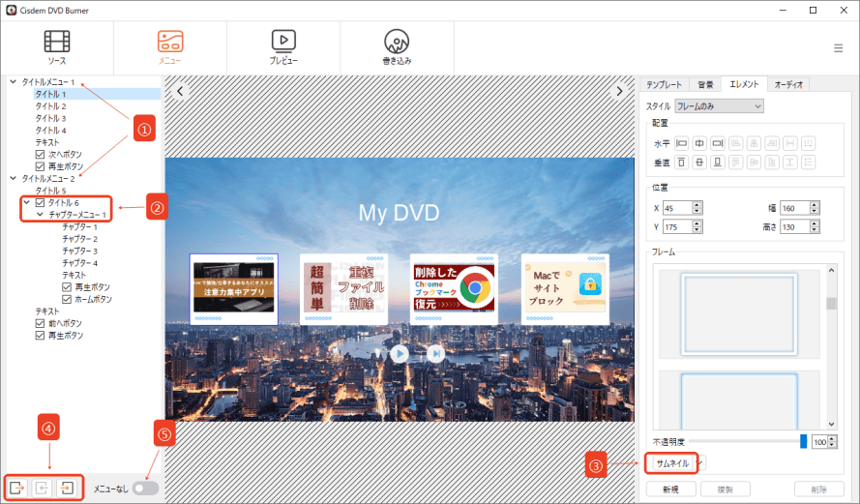The height and width of the screenshot is (504, 860).
Task: Switch to the オーディオ tab
Action: tap(789, 84)
